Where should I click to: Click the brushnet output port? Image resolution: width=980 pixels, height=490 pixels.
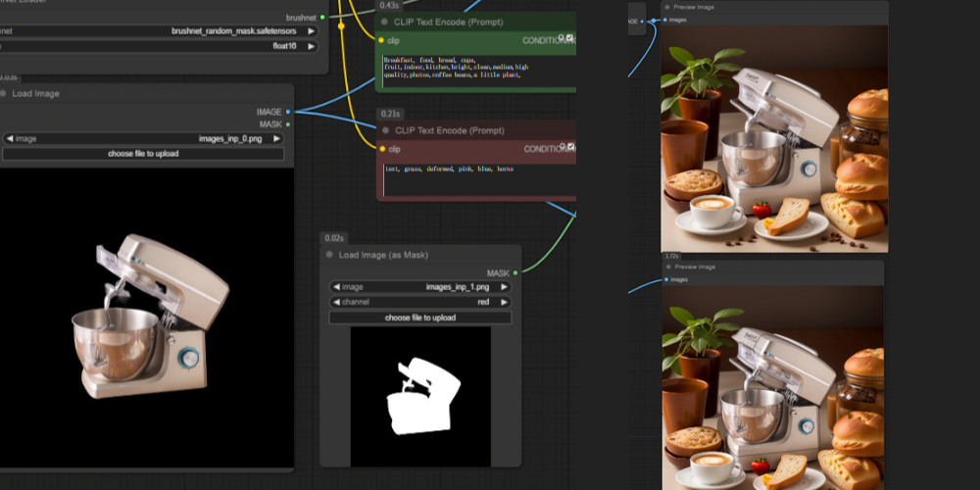click(322, 18)
